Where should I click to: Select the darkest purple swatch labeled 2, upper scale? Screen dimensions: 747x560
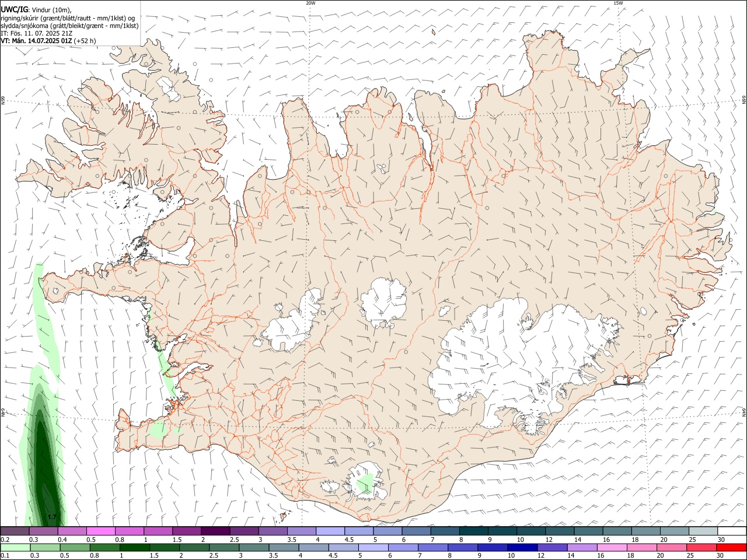click(x=215, y=531)
